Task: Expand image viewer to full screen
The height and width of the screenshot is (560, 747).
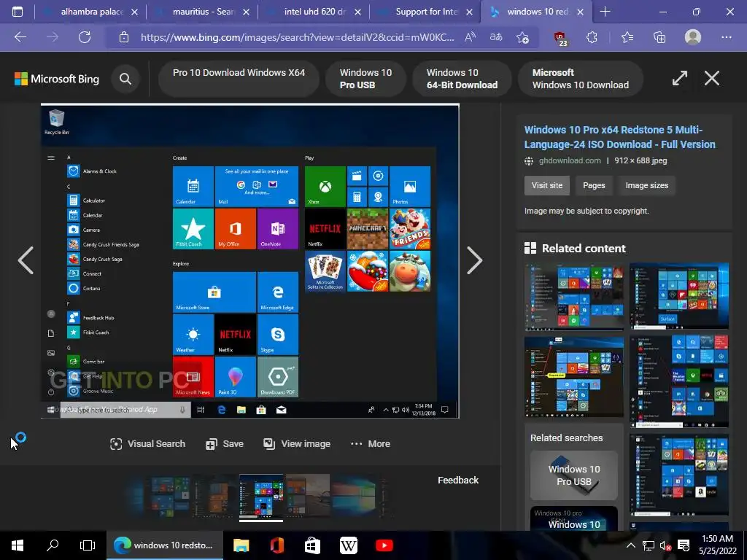Action: [x=680, y=78]
